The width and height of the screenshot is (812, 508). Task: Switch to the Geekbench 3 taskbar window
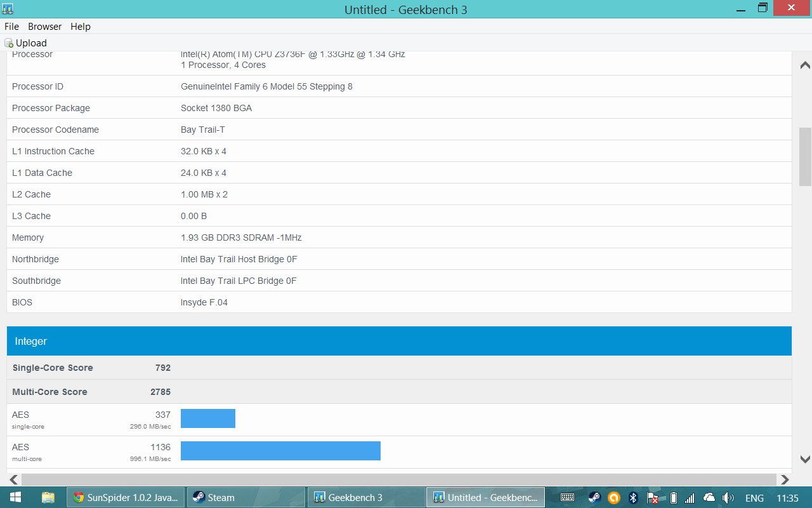point(366,497)
